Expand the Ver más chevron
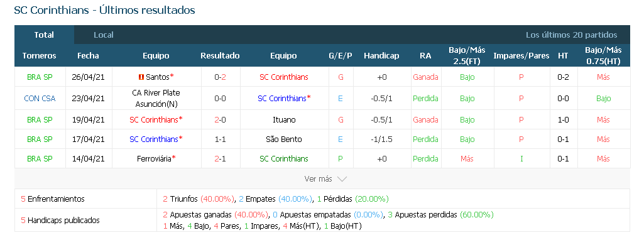 click(342, 179)
